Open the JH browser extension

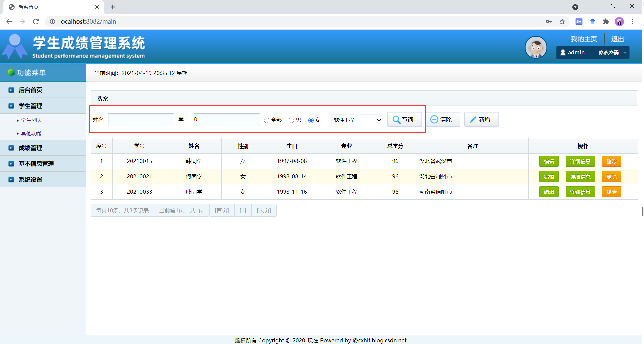[579, 21]
